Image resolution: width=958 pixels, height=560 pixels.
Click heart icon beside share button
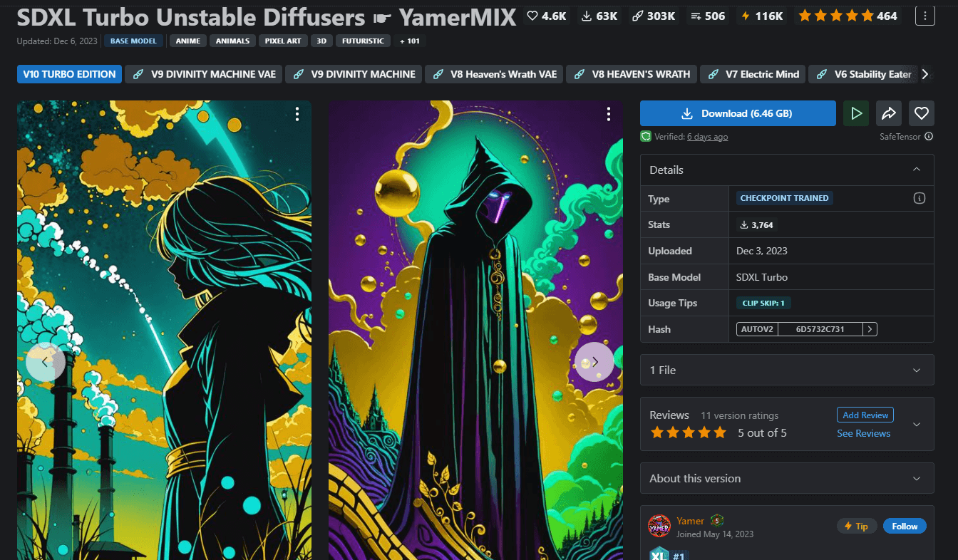[922, 113]
